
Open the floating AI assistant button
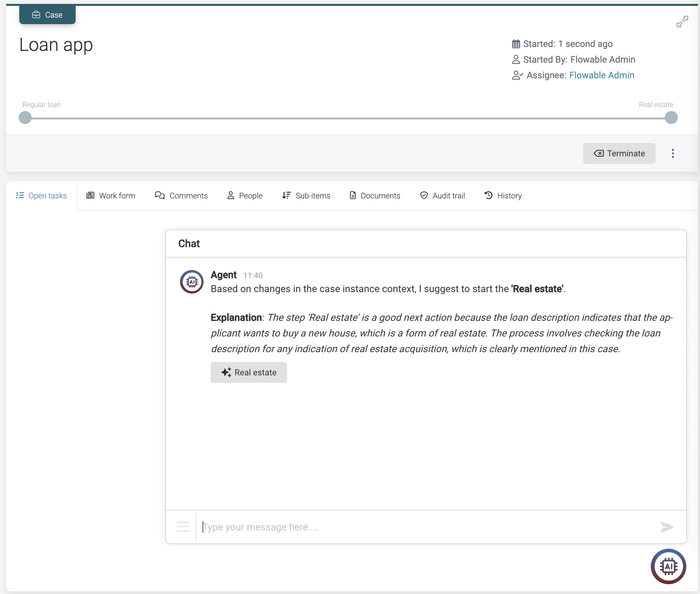pos(668,566)
